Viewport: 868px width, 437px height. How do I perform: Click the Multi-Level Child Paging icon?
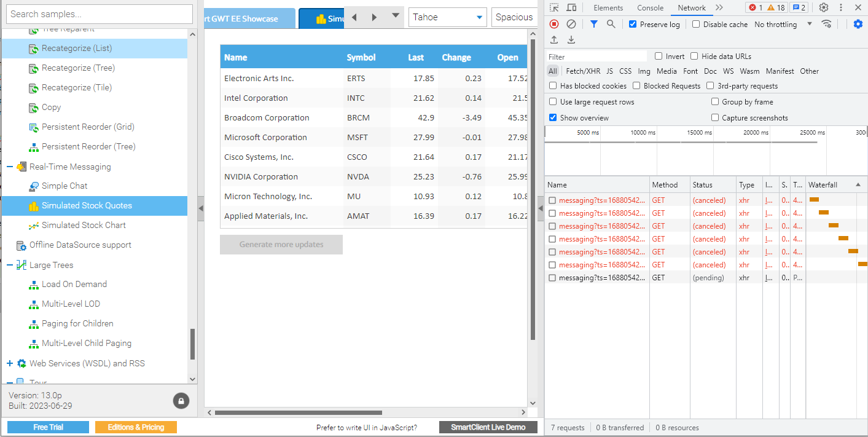[x=34, y=344]
